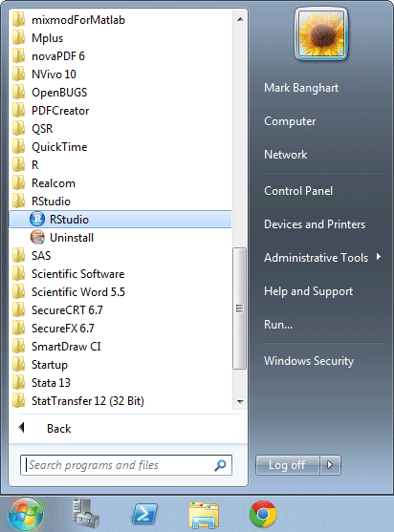The width and height of the screenshot is (394, 532).
Task: Open the OpenBUGS folder icon
Action: (x=19, y=93)
